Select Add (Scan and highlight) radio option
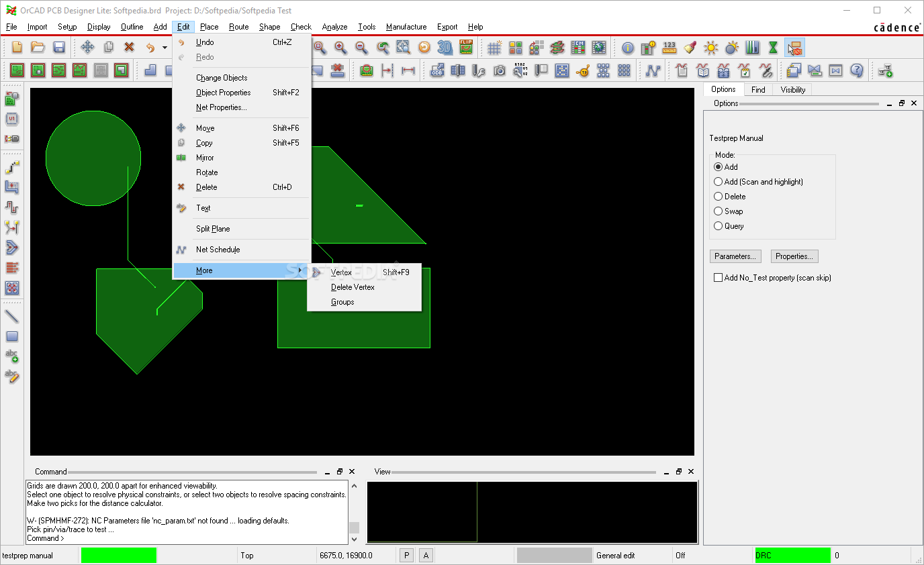924x565 pixels. [718, 182]
